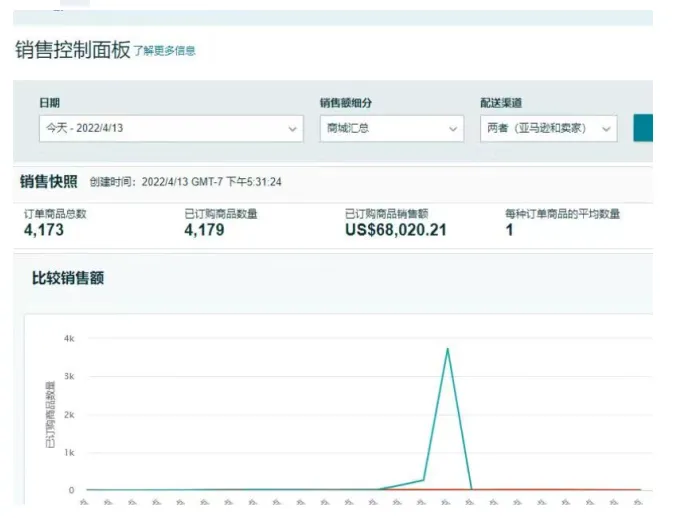Click the 日期 filter label

[x=49, y=103]
